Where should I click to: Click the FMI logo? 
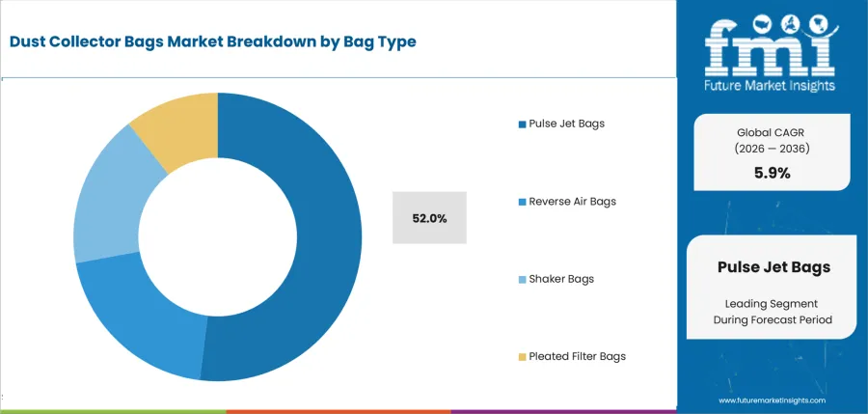tap(772, 53)
